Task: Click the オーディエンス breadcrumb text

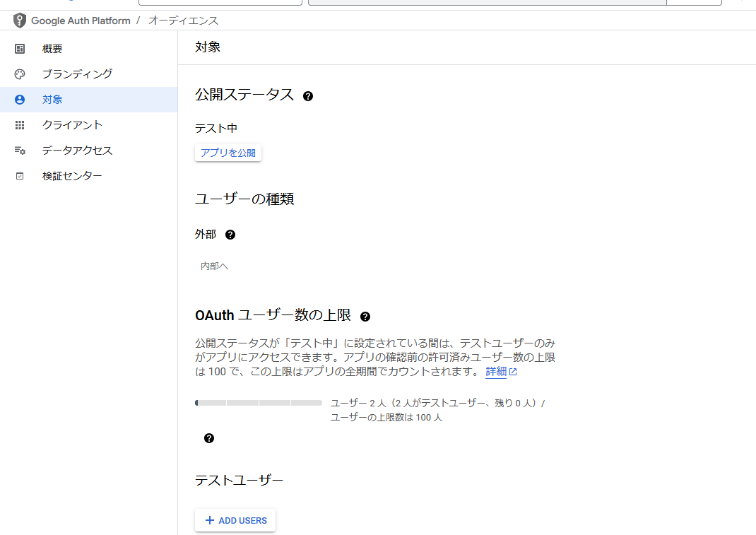Action: (183, 20)
